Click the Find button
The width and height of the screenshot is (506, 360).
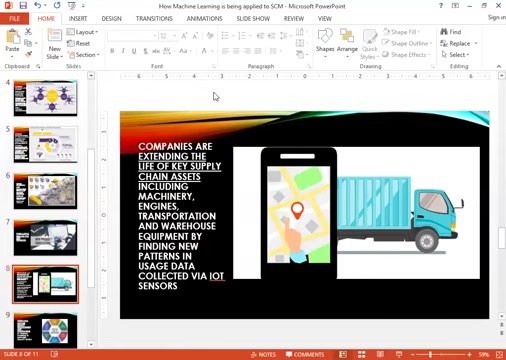point(451,32)
